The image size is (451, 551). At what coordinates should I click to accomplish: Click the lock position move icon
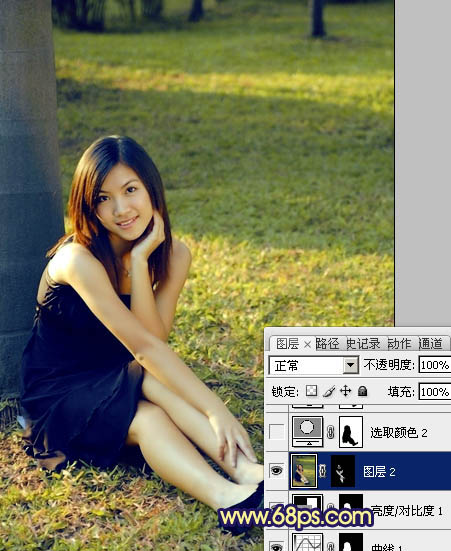346,391
